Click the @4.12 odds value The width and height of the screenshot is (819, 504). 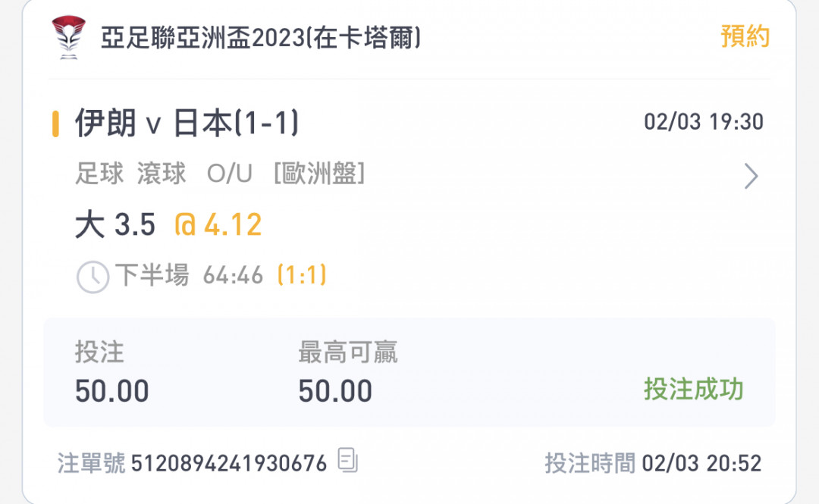tap(218, 224)
